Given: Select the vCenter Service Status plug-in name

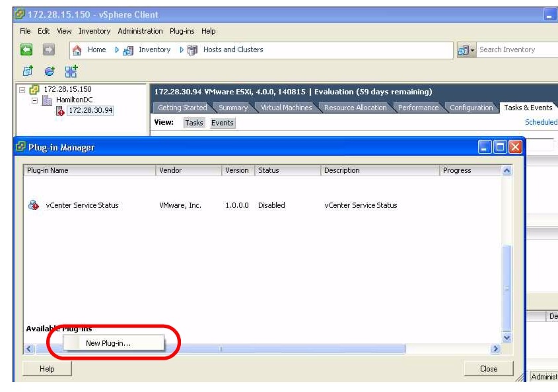Looking at the screenshot, I should (82, 205).
